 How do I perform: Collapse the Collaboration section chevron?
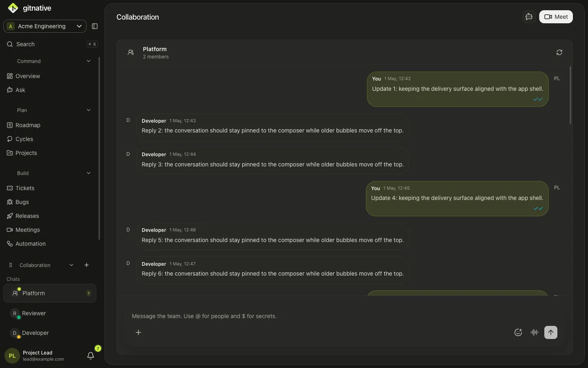coord(71,265)
